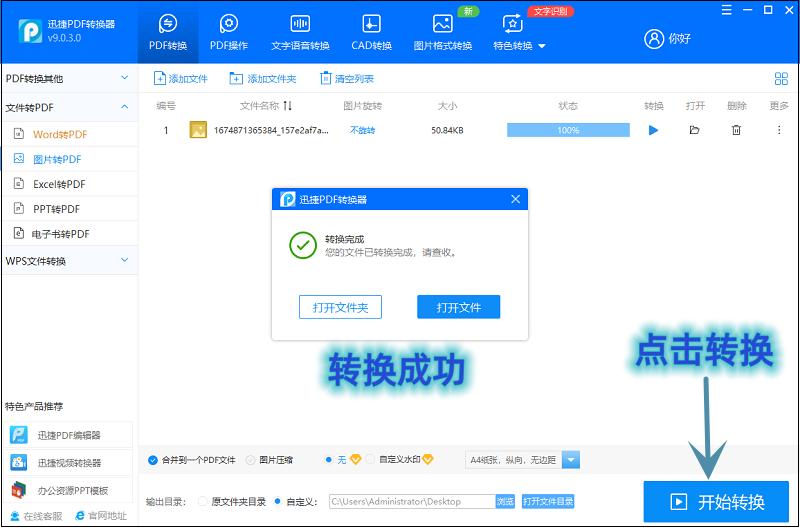Switch to the PDF操作 tab
Image resolution: width=800 pixels, height=528 pixels.
(x=229, y=33)
